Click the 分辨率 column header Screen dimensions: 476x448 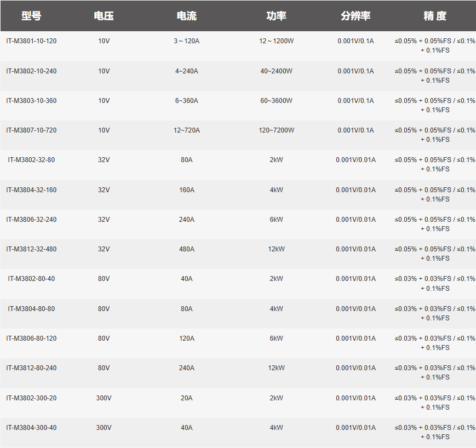coord(355,16)
